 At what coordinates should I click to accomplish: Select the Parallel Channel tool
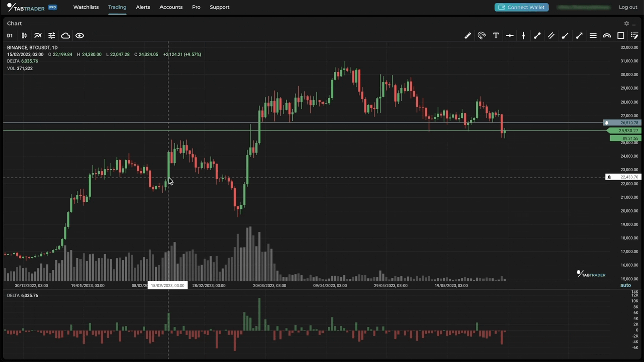(551, 35)
